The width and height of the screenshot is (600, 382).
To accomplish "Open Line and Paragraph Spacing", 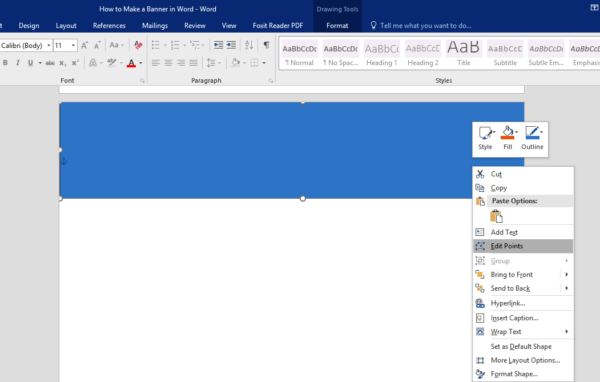I will pos(211,63).
